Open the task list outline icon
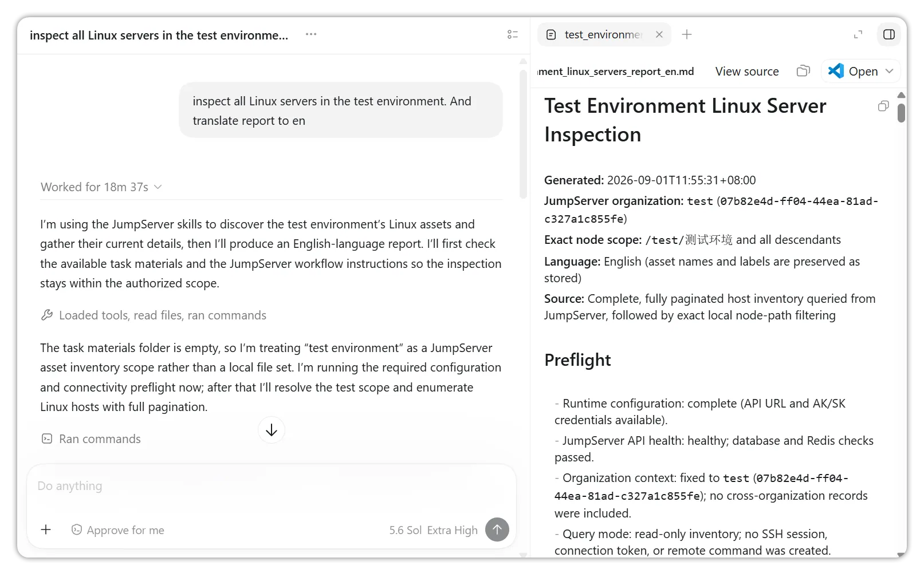 (x=513, y=35)
